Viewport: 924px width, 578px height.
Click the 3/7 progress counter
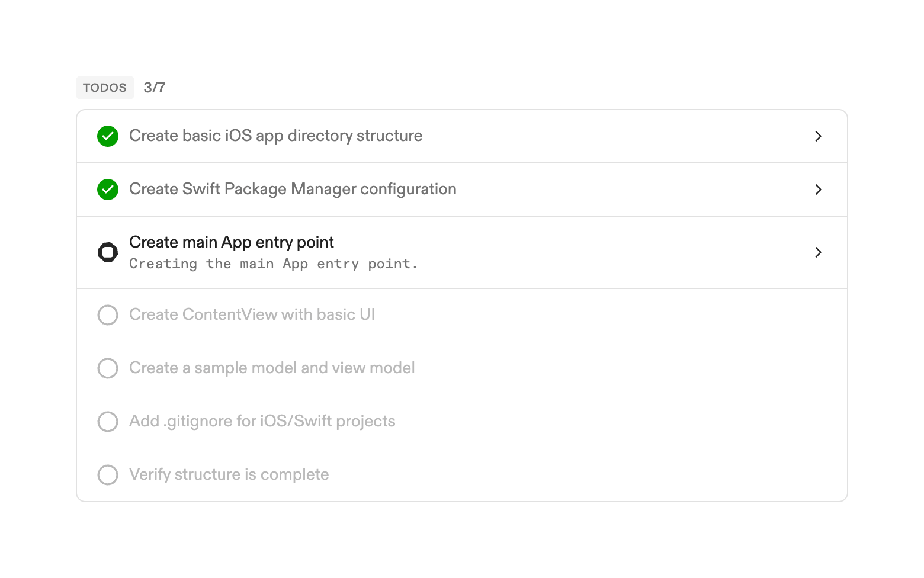pyautogui.click(x=155, y=88)
